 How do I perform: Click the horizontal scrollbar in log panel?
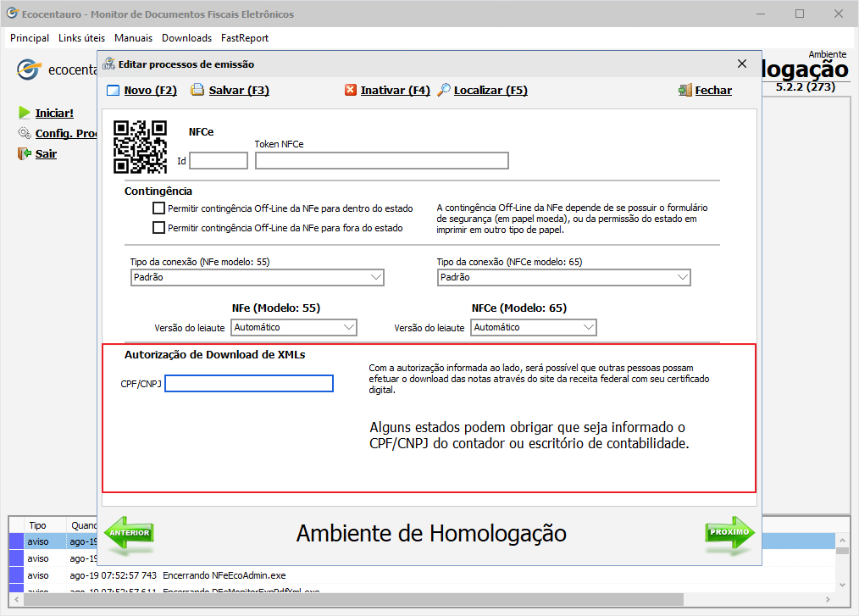(x=424, y=598)
